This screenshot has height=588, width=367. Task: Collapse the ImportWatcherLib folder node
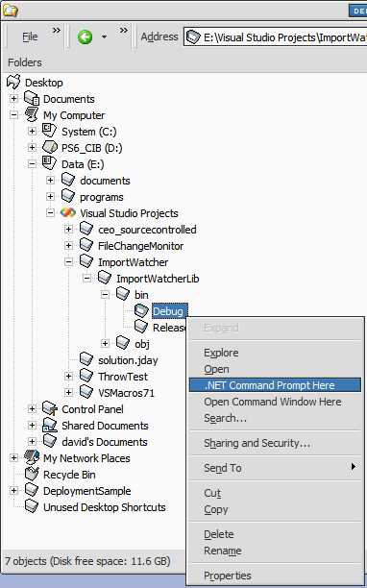click(87, 279)
